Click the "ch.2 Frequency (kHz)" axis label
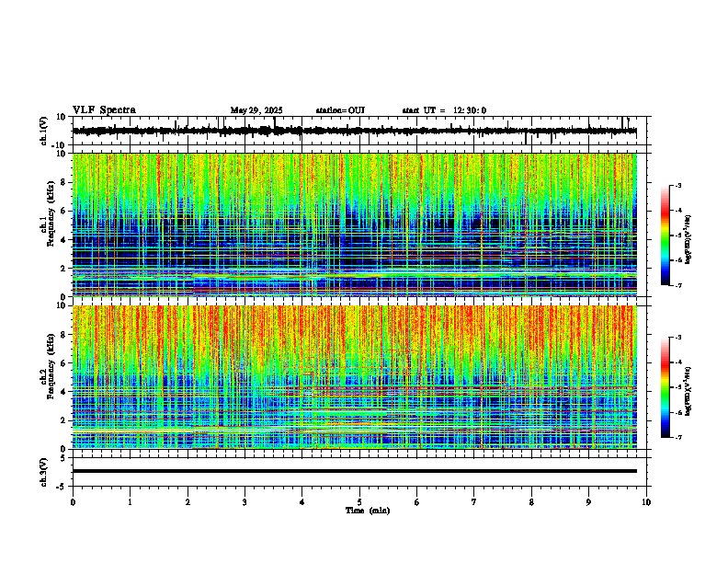 (47, 366)
